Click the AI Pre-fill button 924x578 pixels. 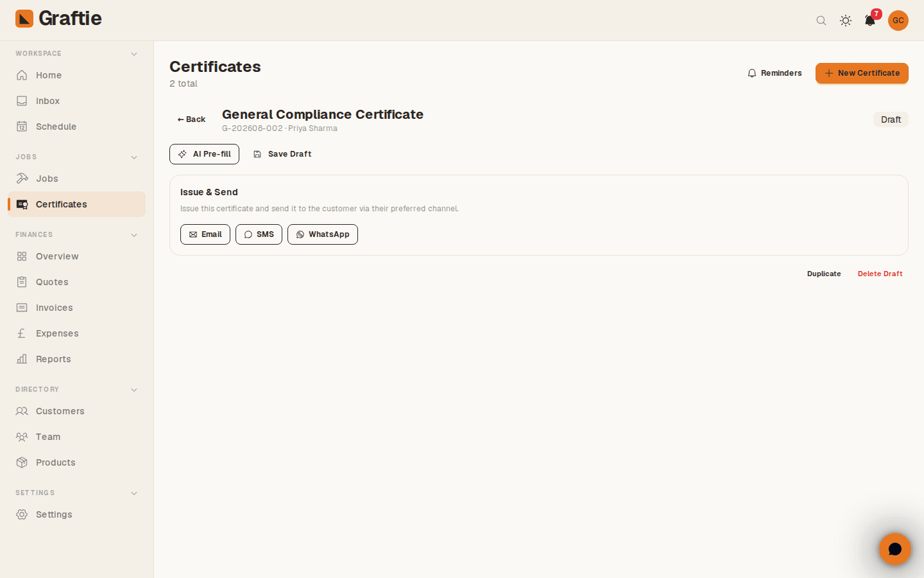point(204,154)
